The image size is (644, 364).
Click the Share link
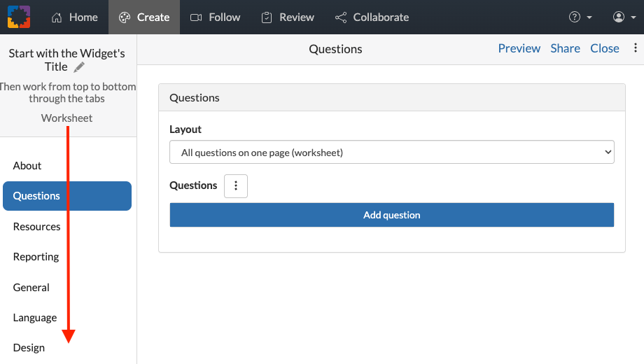point(565,48)
